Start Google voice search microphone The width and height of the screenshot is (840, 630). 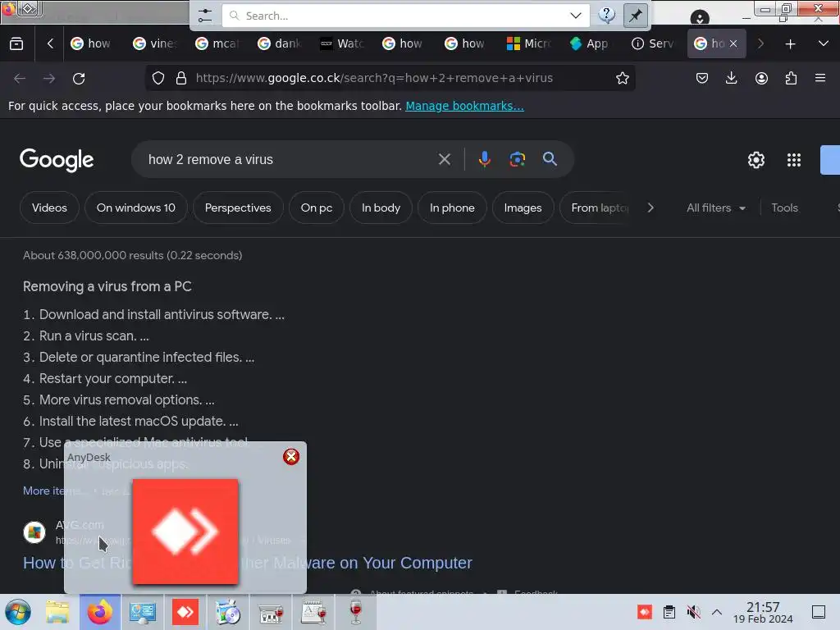484,159
